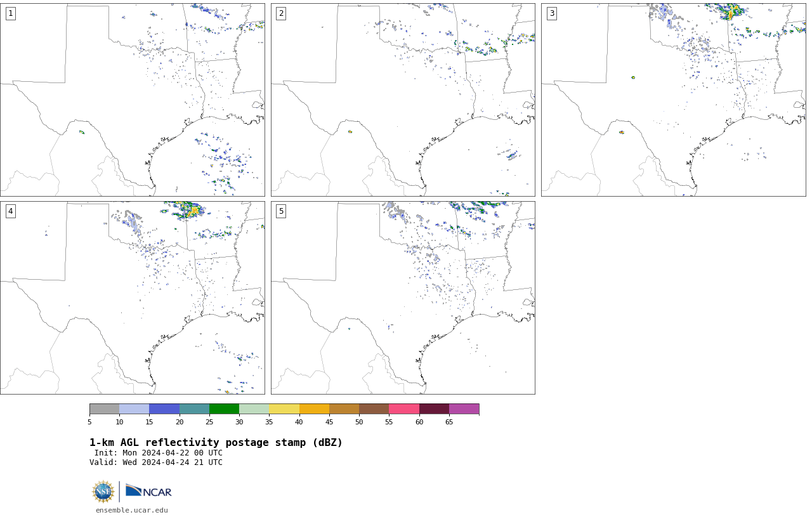Screen dimensions: 812x517
Task: Click the colorbar tick label 65
Action: pyautogui.click(x=449, y=422)
